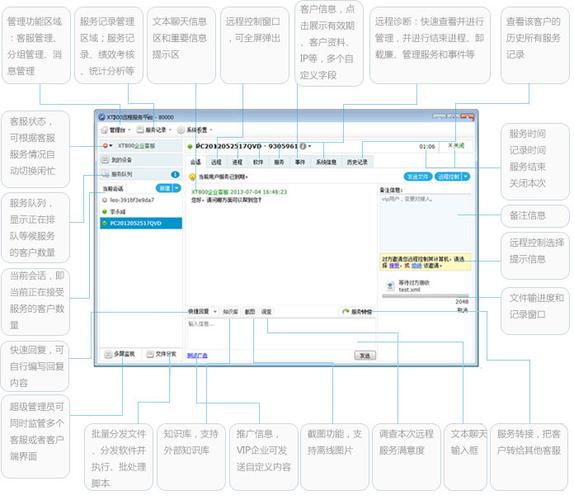Image resolution: width=574 pixels, height=500 pixels.
Task: Switch to the 会话 tab
Action: tap(195, 162)
